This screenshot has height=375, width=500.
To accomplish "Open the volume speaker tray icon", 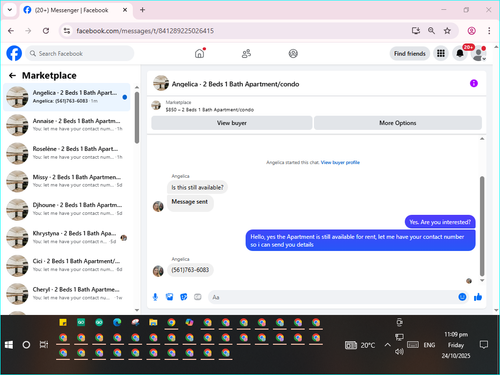I will point(399,352).
